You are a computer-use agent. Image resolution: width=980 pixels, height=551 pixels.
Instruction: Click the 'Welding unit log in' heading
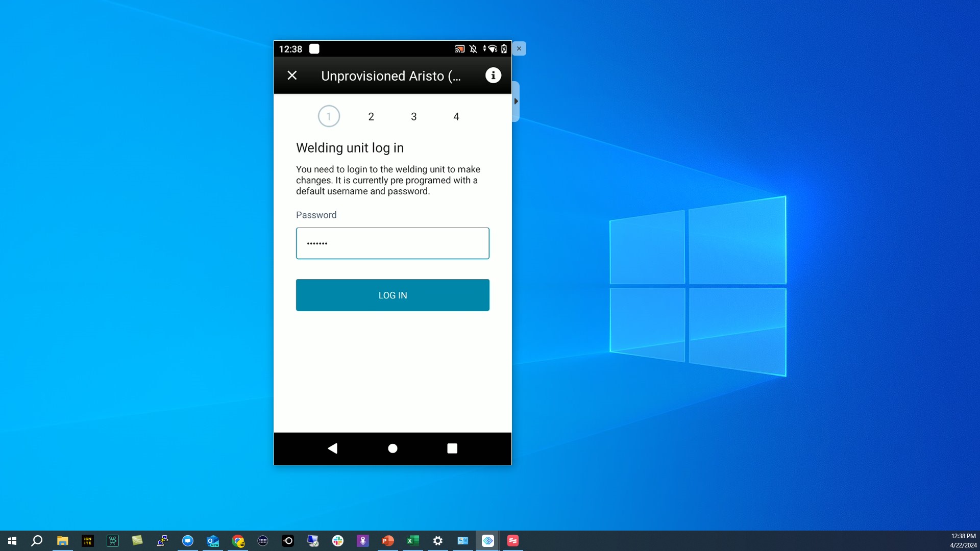350,148
